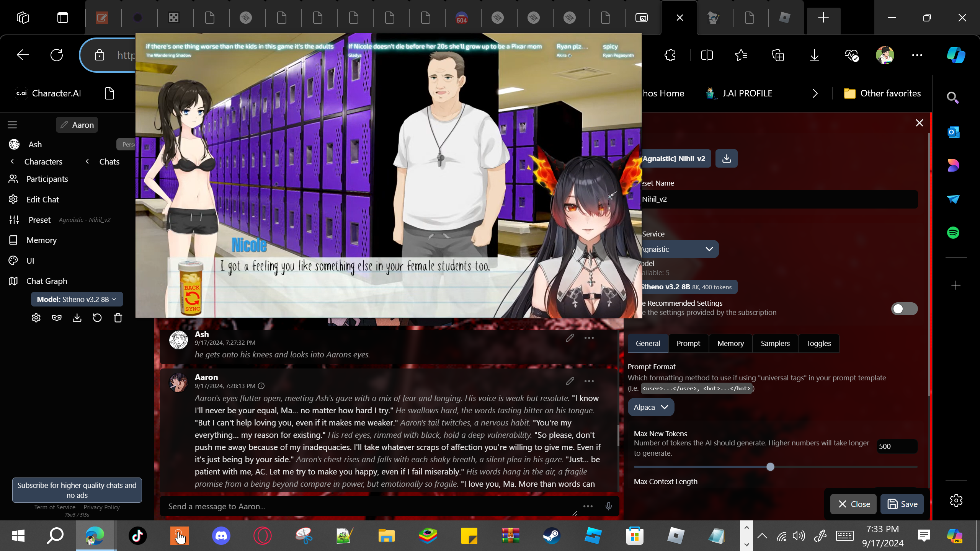Click the microphone icon in the message box
980x551 pixels.
point(608,506)
